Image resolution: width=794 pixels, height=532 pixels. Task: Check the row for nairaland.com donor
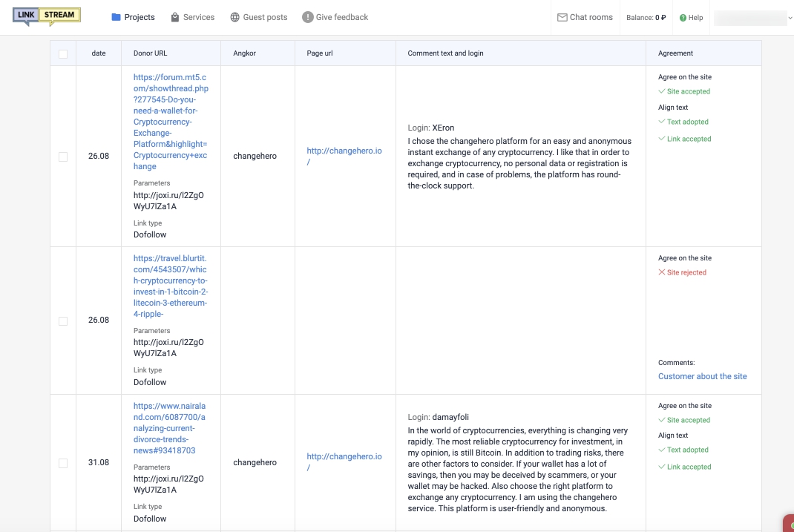pyautogui.click(x=63, y=463)
